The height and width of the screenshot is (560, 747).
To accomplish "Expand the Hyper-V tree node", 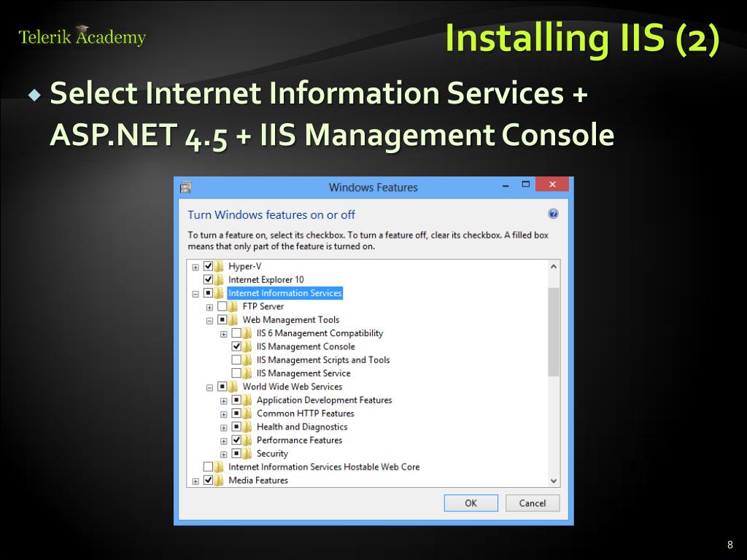I will click(196, 267).
